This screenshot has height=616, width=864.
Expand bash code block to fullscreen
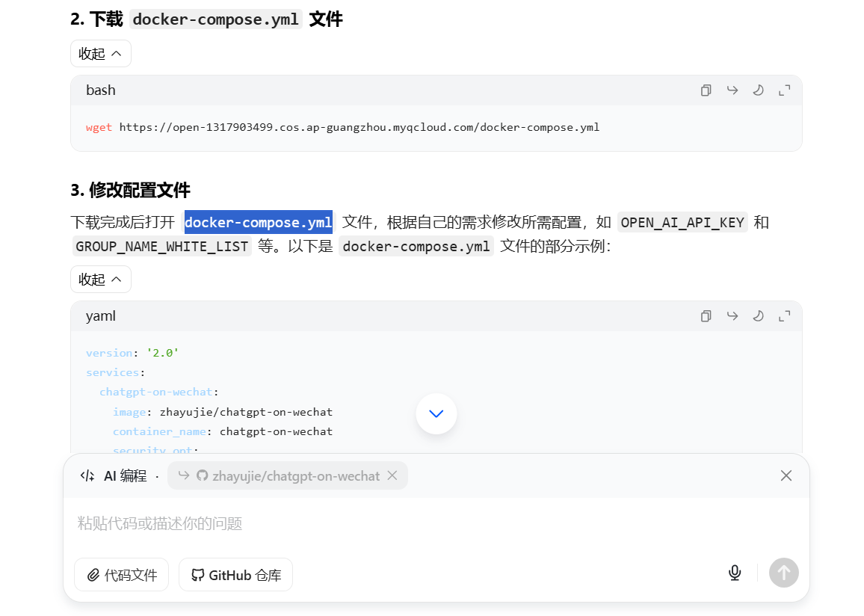pos(785,90)
